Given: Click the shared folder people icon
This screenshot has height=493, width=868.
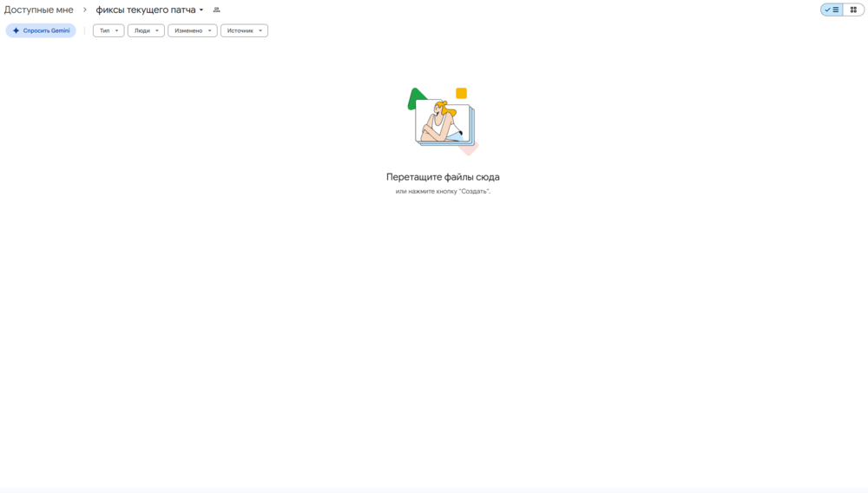Looking at the screenshot, I should coord(216,10).
